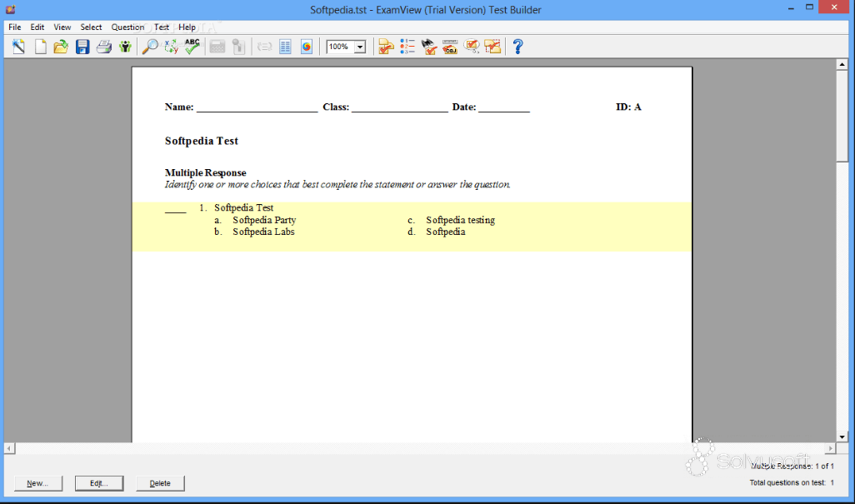Save the Softpedia test
855x504 pixels.
coord(82,46)
